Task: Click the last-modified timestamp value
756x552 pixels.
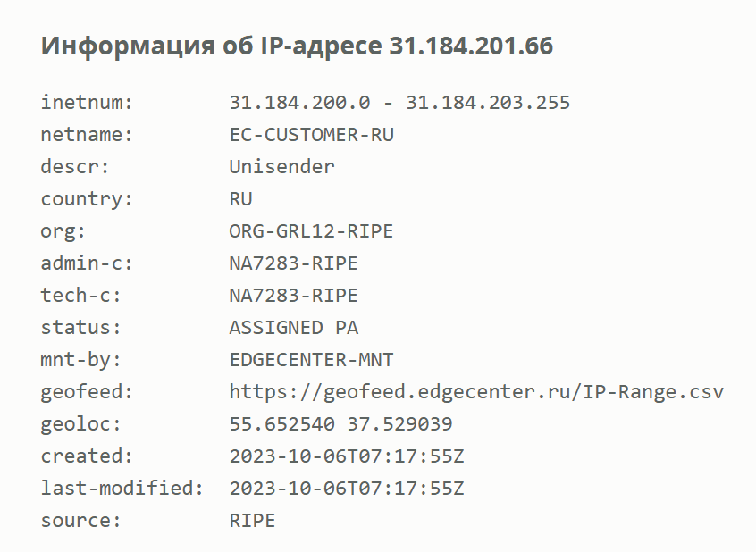Action: pyautogui.click(x=347, y=488)
